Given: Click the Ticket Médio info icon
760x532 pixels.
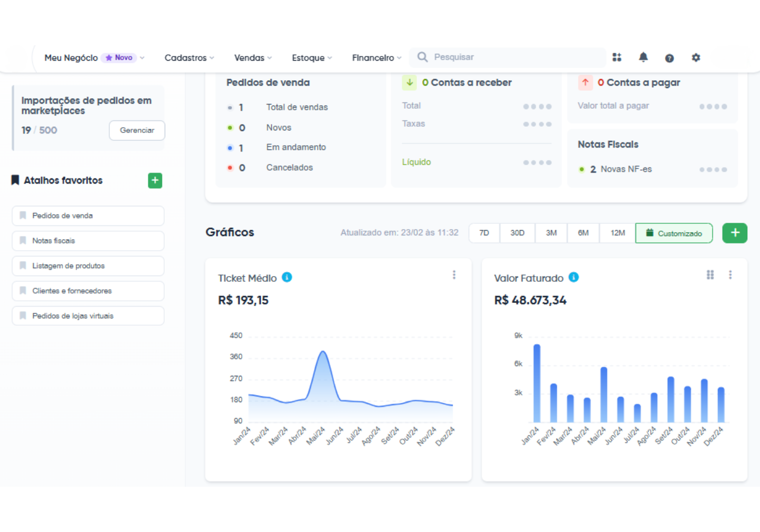Looking at the screenshot, I should coord(287,278).
